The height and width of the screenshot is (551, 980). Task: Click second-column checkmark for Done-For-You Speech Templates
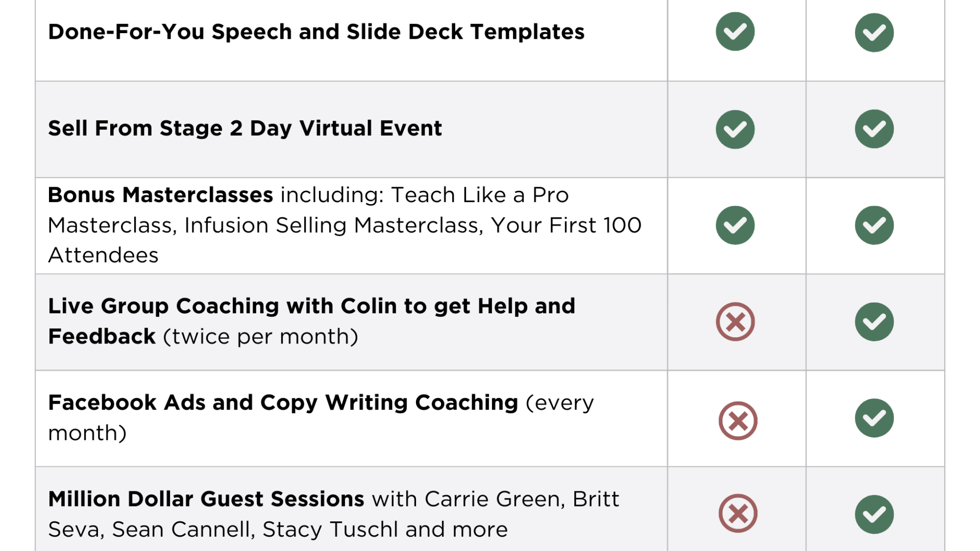point(874,33)
